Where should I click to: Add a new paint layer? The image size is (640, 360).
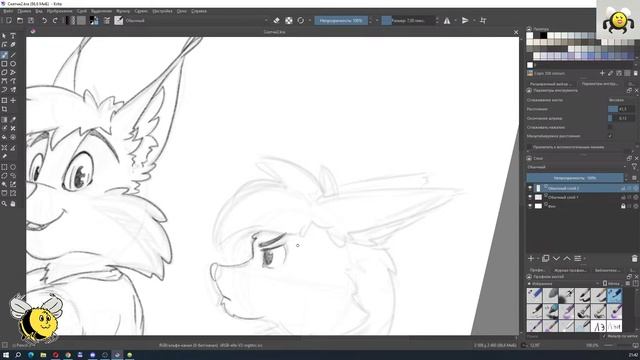531,259
